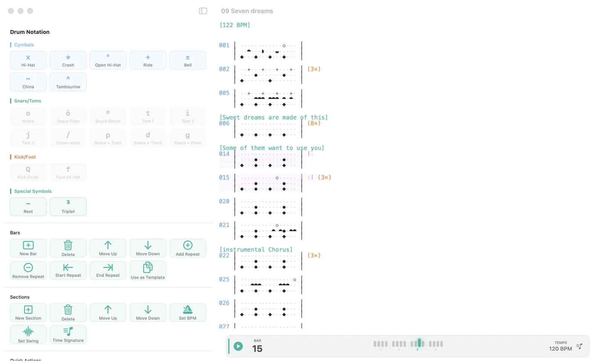
Task: Start playback with the play button
Action: (x=238, y=346)
